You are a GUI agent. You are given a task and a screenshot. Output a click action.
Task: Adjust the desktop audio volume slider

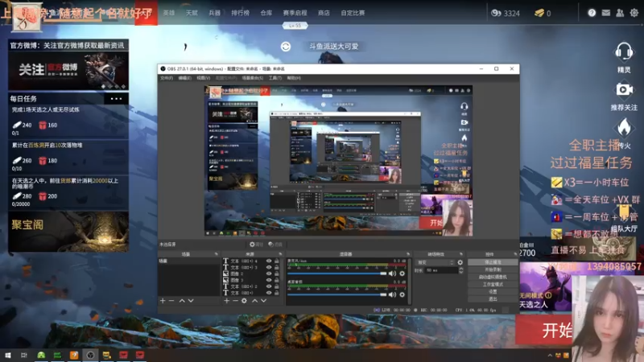tap(337, 294)
